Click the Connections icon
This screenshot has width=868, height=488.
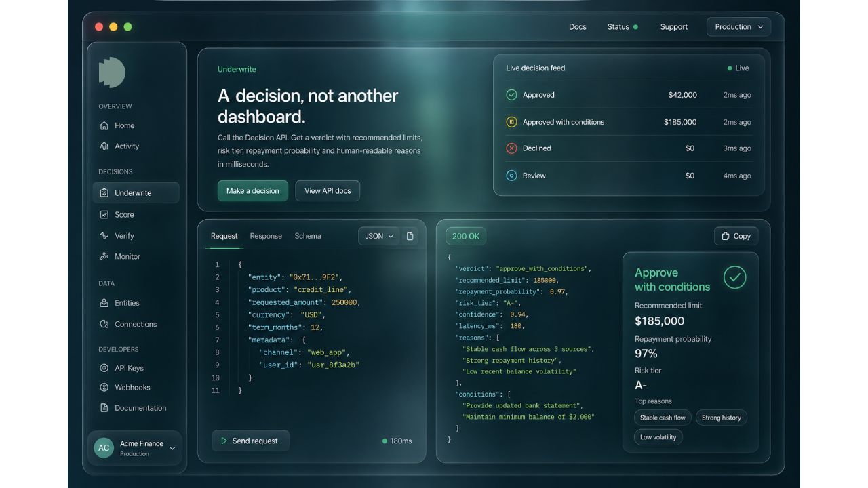click(x=104, y=324)
